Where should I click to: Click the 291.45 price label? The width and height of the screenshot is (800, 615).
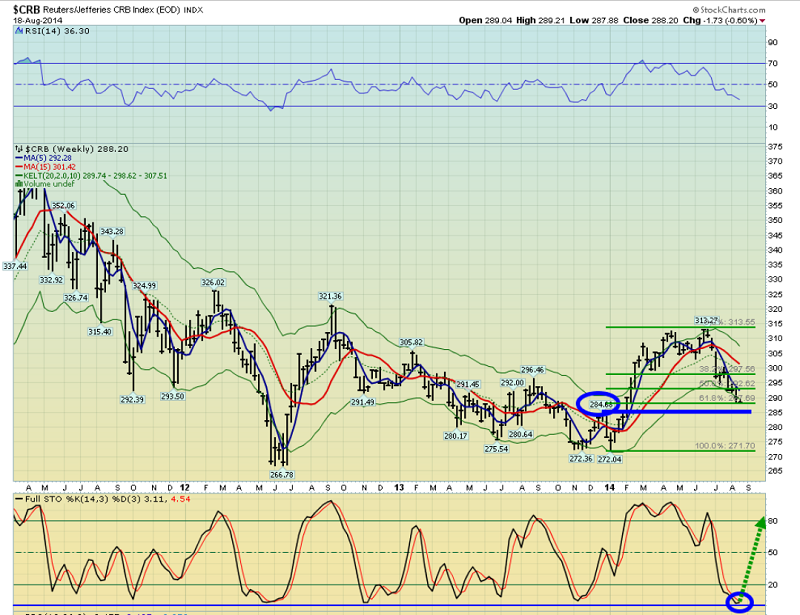click(x=468, y=385)
